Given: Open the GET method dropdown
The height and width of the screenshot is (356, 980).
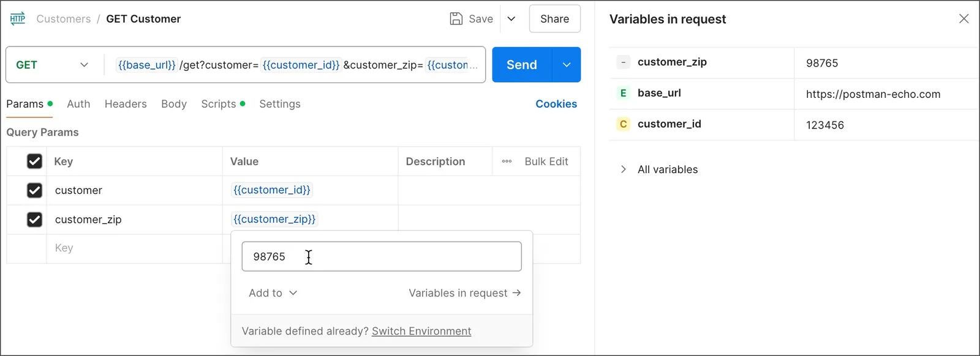Looking at the screenshot, I should pyautogui.click(x=53, y=65).
